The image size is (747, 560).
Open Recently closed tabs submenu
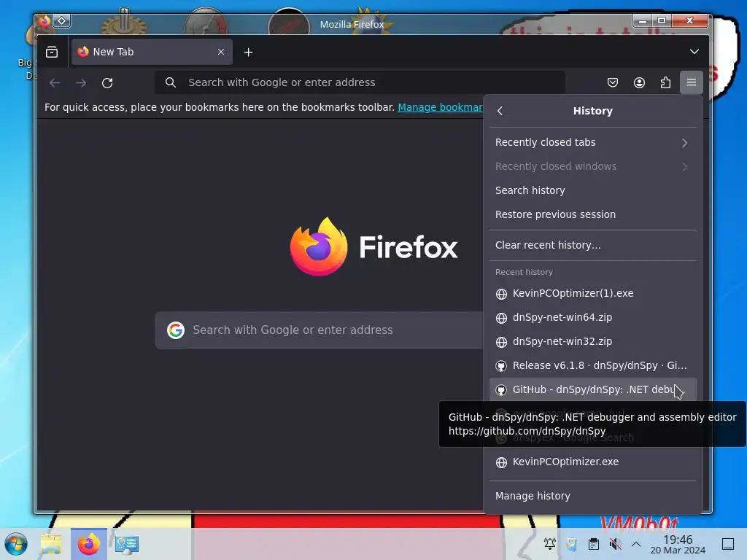(x=592, y=142)
